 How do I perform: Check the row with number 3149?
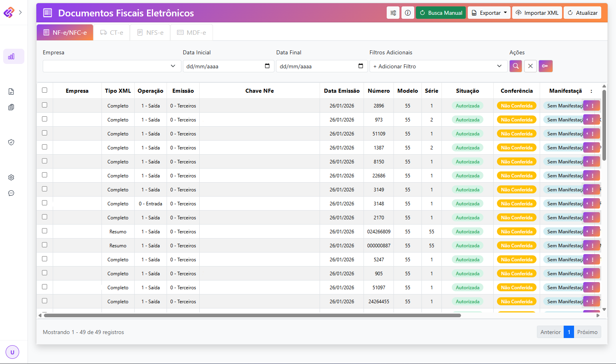[44, 189]
